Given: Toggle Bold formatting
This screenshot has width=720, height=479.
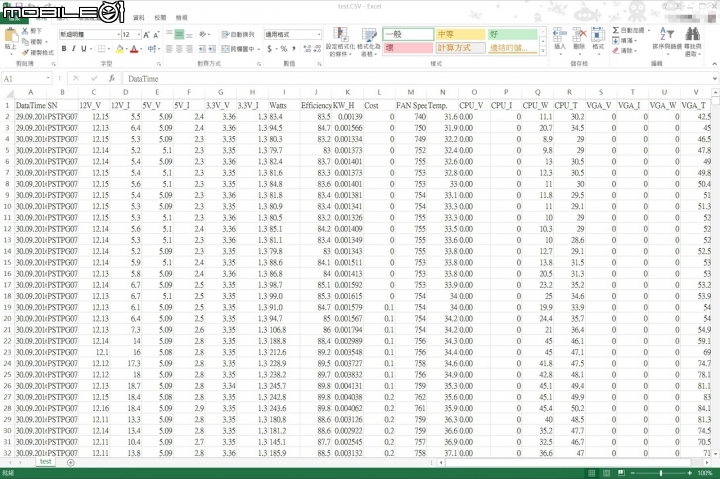Looking at the screenshot, I should tap(64, 49).
